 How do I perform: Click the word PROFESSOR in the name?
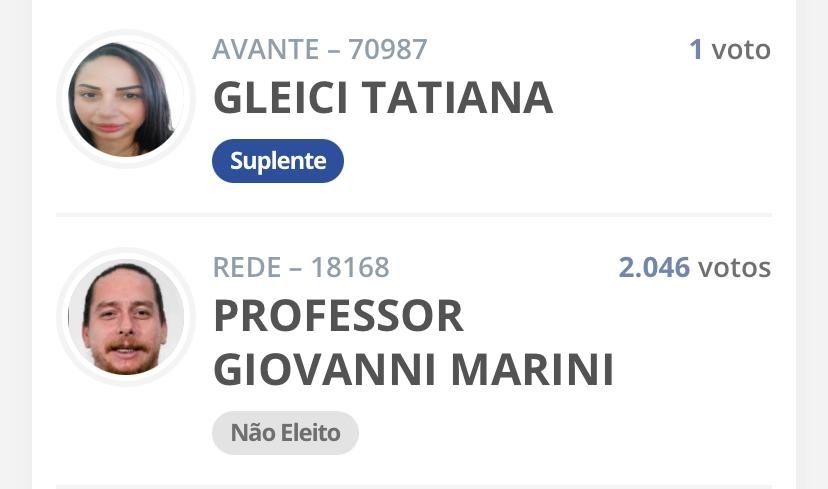click(339, 316)
